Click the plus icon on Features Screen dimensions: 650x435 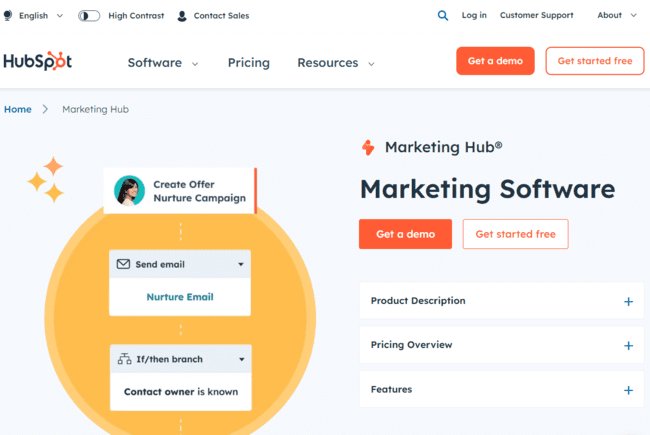(628, 390)
